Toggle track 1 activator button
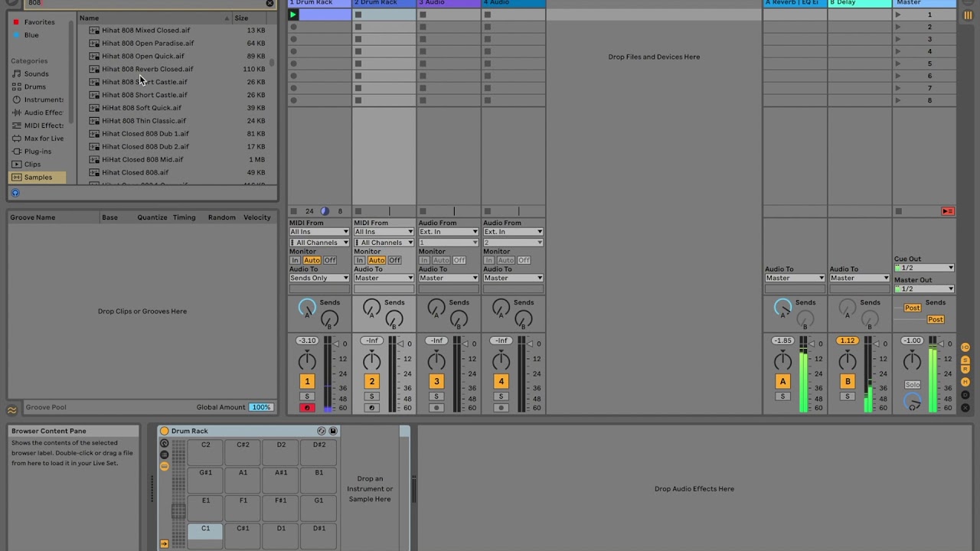The height and width of the screenshot is (551, 980). (307, 381)
